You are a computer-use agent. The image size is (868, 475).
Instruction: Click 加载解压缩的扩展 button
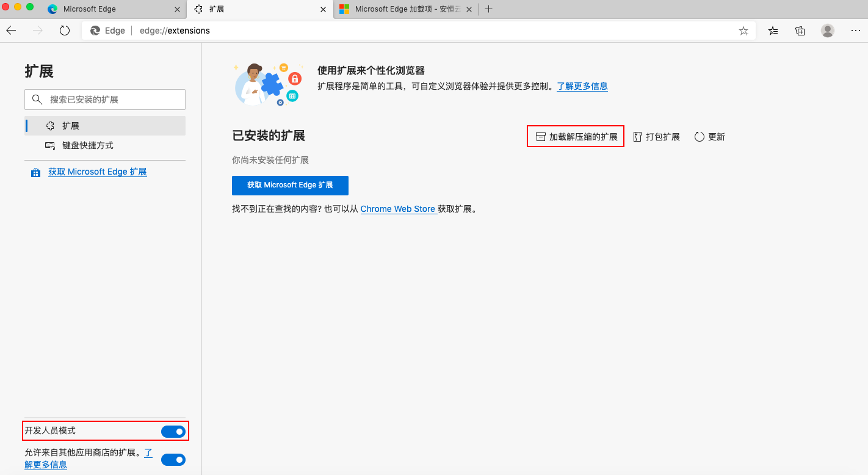coord(576,137)
